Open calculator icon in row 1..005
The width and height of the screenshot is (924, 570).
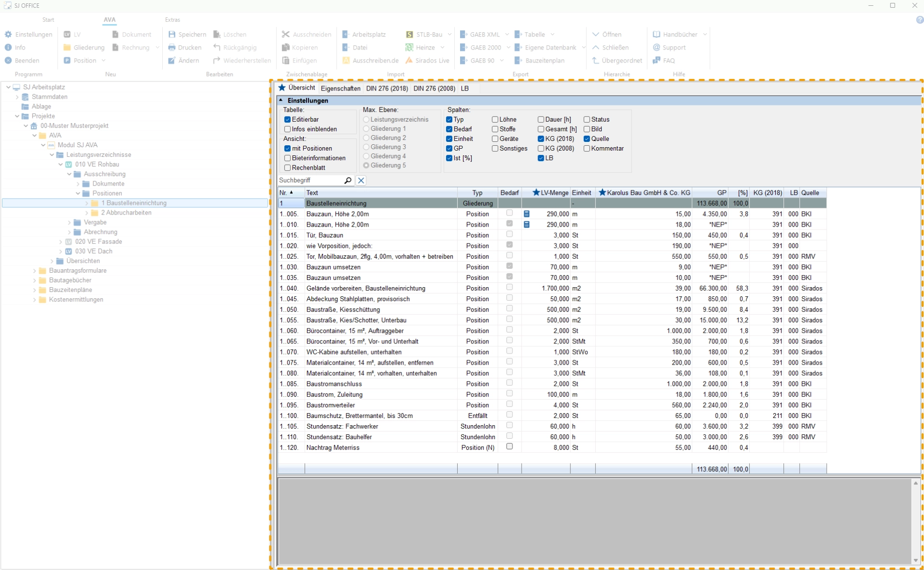point(526,214)
